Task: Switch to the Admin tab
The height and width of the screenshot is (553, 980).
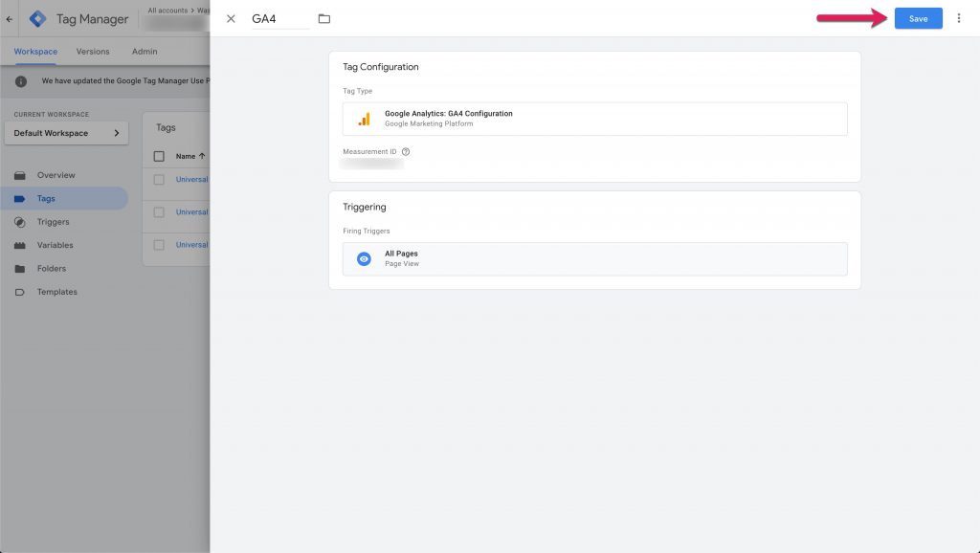Action: point(145,52)
